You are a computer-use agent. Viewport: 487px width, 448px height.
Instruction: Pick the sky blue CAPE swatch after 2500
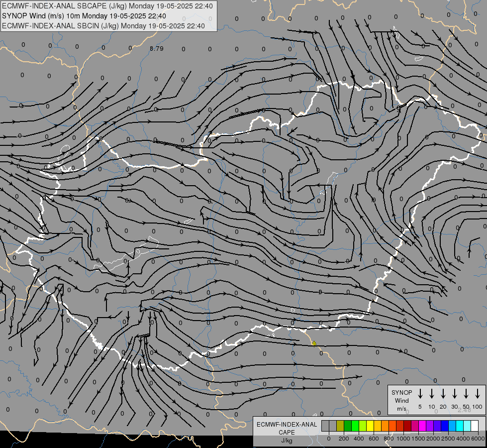pos(452,426)
